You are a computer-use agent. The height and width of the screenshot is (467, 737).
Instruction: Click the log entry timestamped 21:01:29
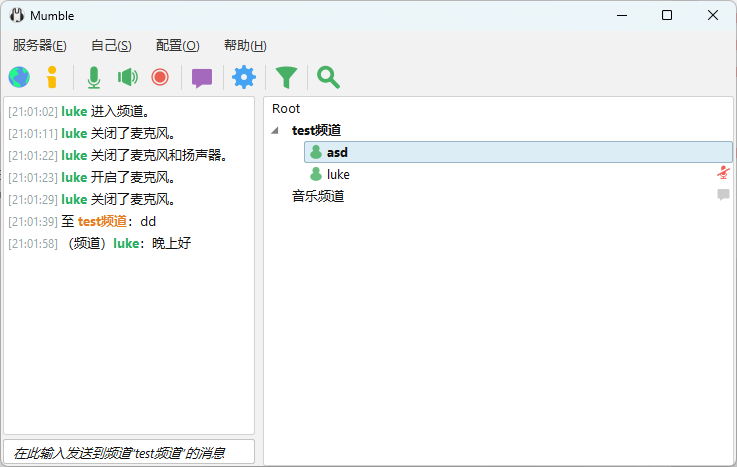click(x=92, y=200)
